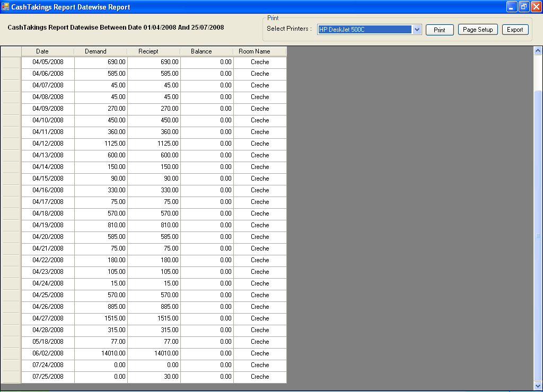
Task: Click the Reciept value 885.00
Action: (x=154, y=307)
